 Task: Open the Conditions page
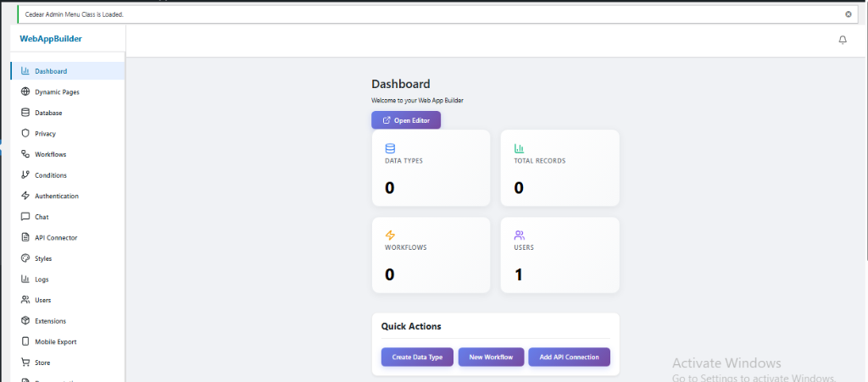67,175
